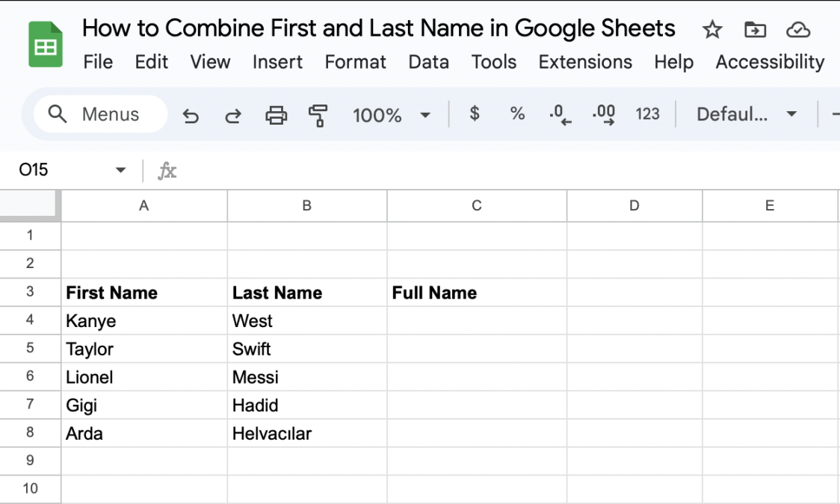The width and height of the screenshot is (840, 504).
Task: Star this spreadsheet
Action: click(711, 30)
